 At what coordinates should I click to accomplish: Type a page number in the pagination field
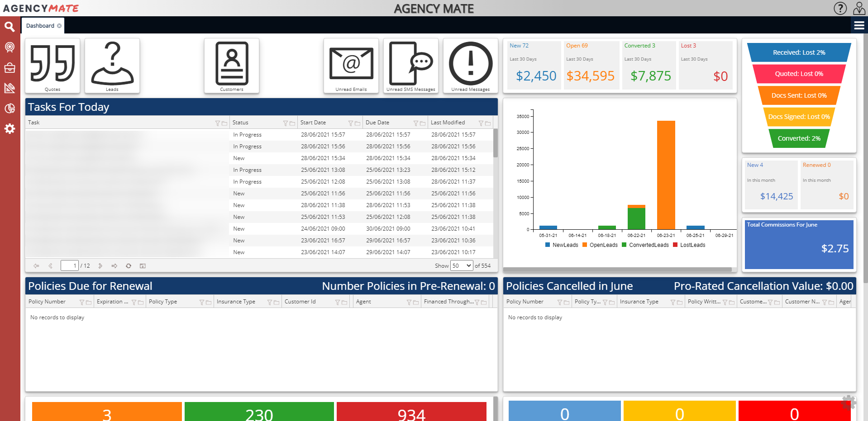pyautogui.click(x=70, y=265)
